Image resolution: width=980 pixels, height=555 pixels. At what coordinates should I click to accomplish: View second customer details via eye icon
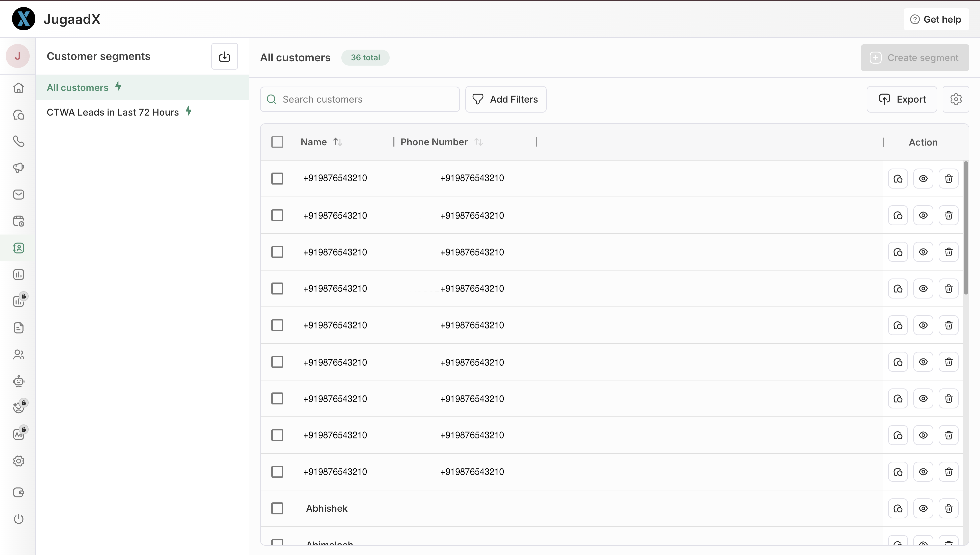pyautogui.click(x=923, y=215)
